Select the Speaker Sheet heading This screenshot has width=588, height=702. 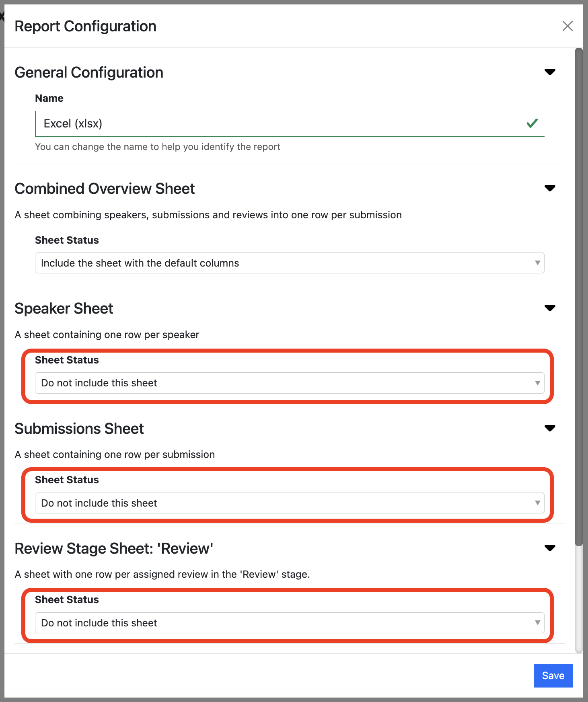64,308
